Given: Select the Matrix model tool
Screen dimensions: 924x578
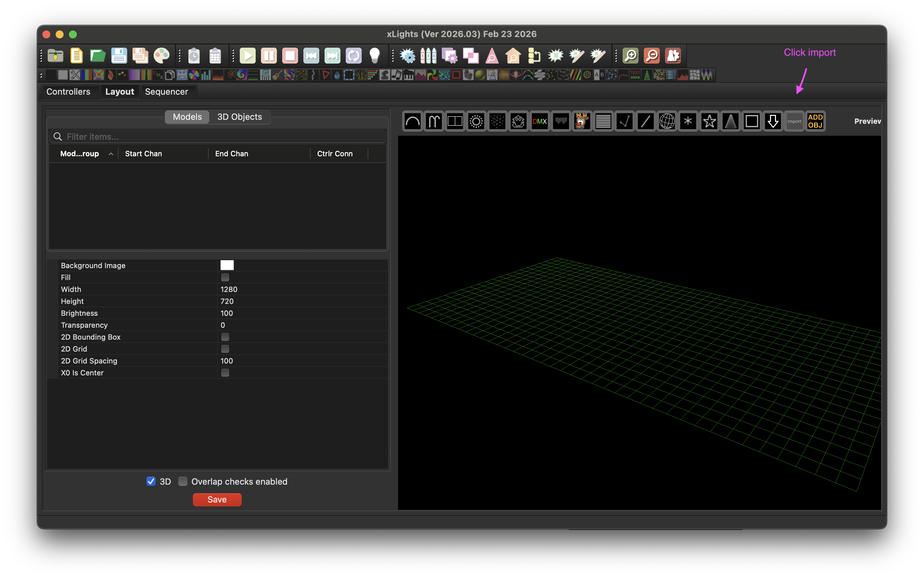Looking at the screenshot, I should (x=603, y=121).
